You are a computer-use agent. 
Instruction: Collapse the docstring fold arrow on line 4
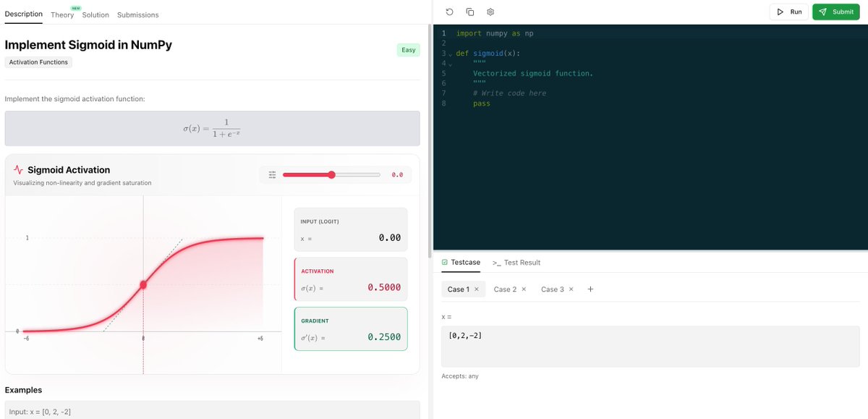450,64
